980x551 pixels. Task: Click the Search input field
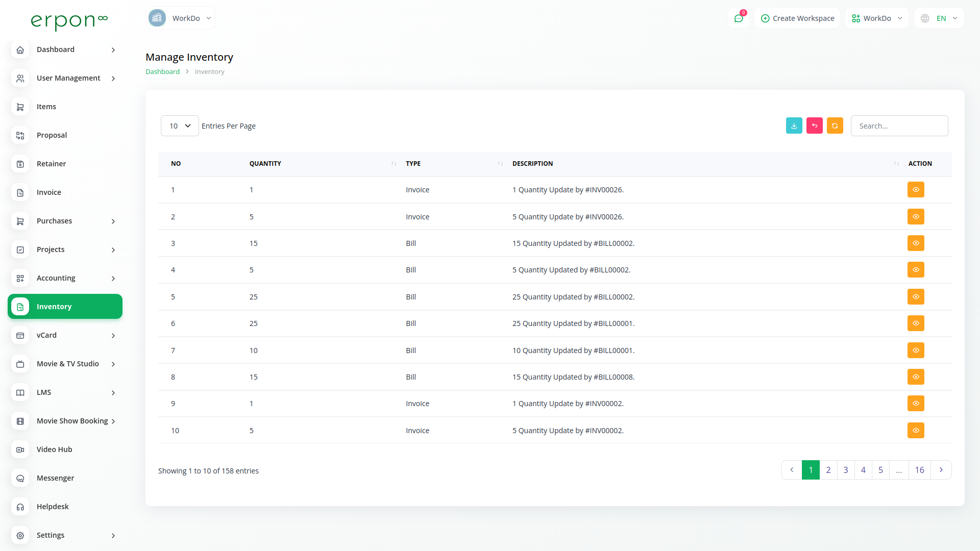pos(899,126)
